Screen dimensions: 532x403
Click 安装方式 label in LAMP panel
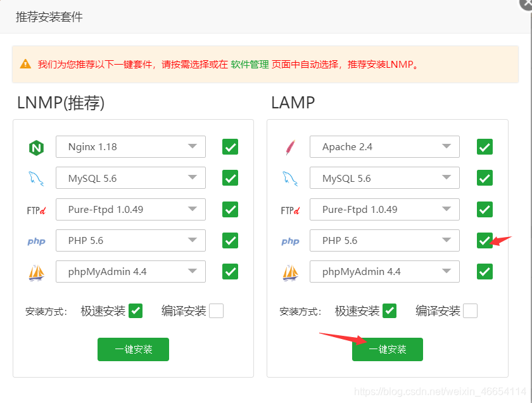pyautogui.click(x=301, y=311)
